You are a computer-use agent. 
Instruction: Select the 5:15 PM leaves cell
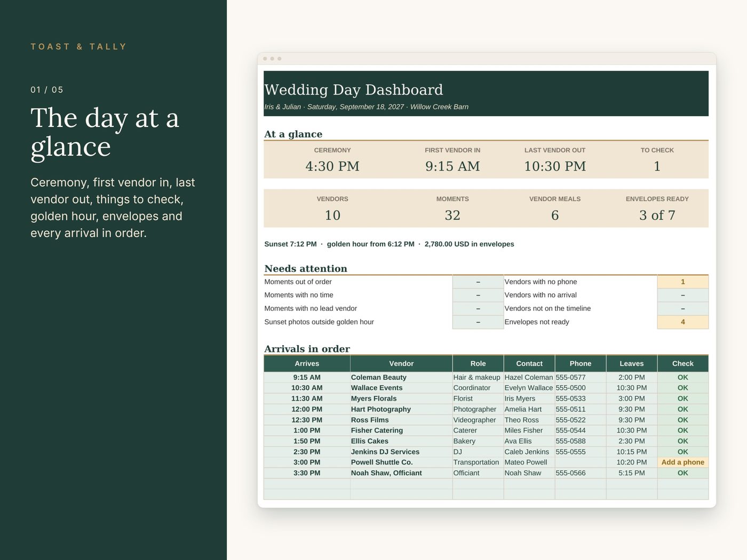tap(632, 474)
